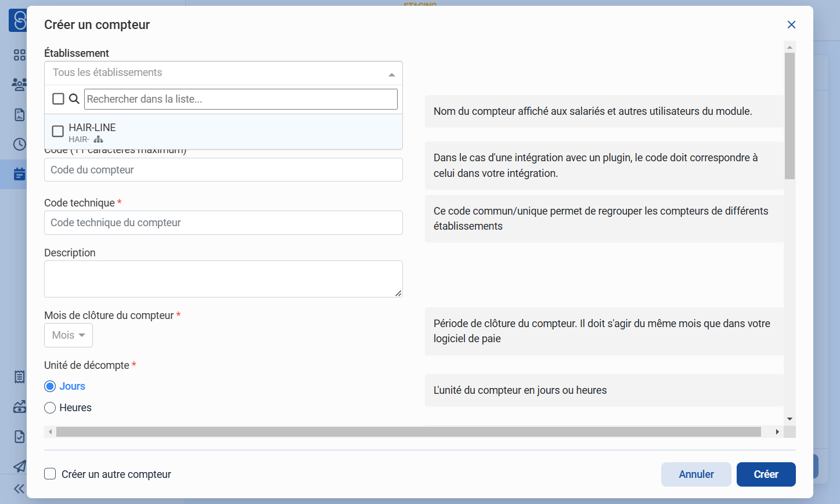Click the vertical scrollbar's up arrow
The height and width of the screenshot is (504, 840).
789,47
